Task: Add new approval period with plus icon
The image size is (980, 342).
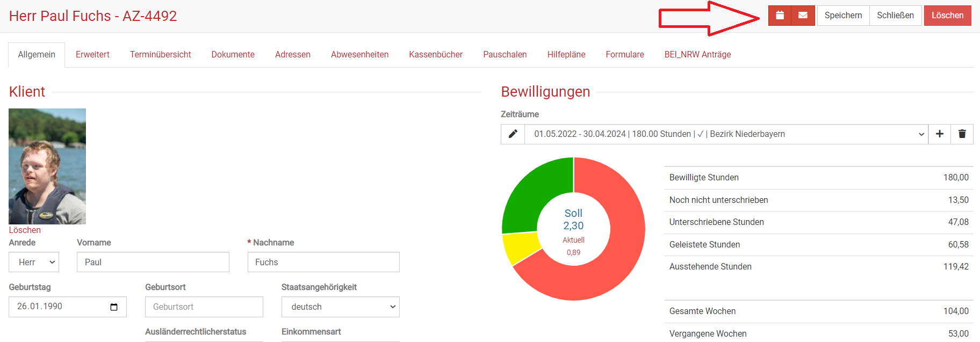Action: point(940,134)
